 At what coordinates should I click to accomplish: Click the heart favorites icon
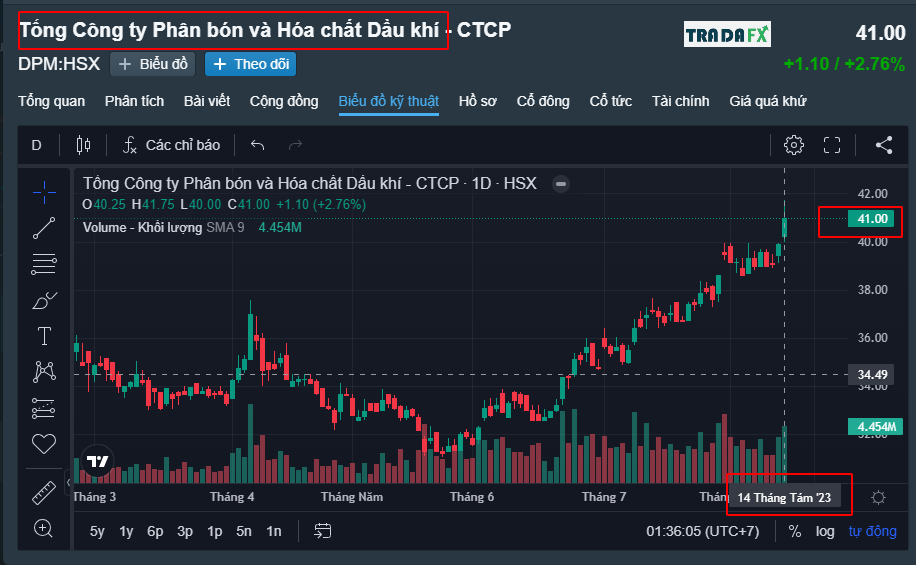(x=44, y=444)
